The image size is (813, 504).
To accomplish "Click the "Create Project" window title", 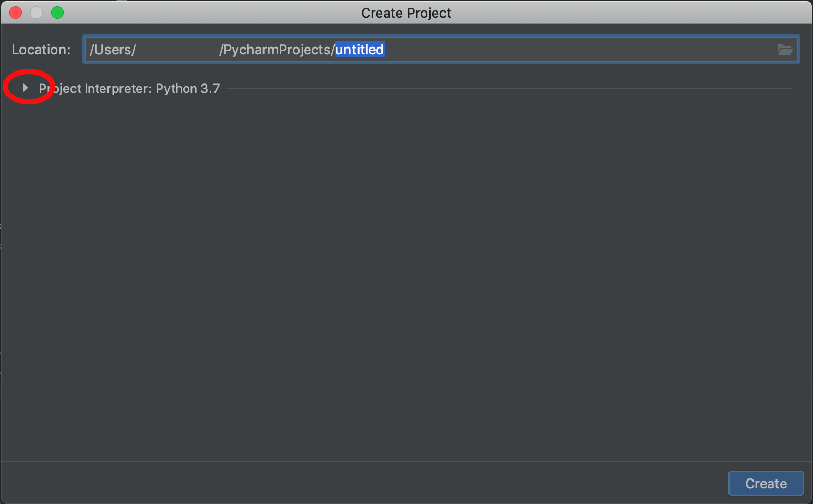I will [x=406, y=13].
